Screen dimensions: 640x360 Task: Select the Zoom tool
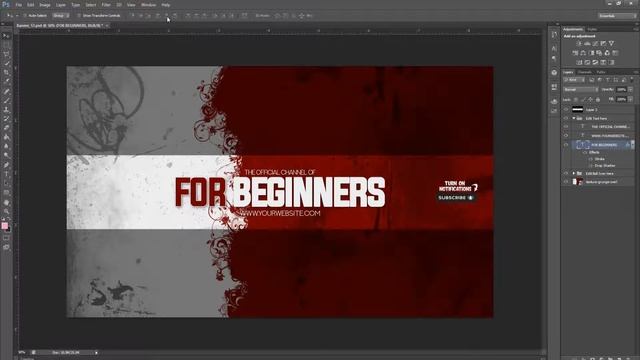click(6, 211)
